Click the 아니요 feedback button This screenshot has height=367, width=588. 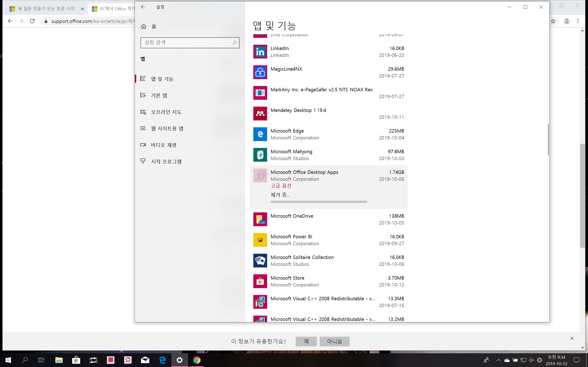(334, 341)
